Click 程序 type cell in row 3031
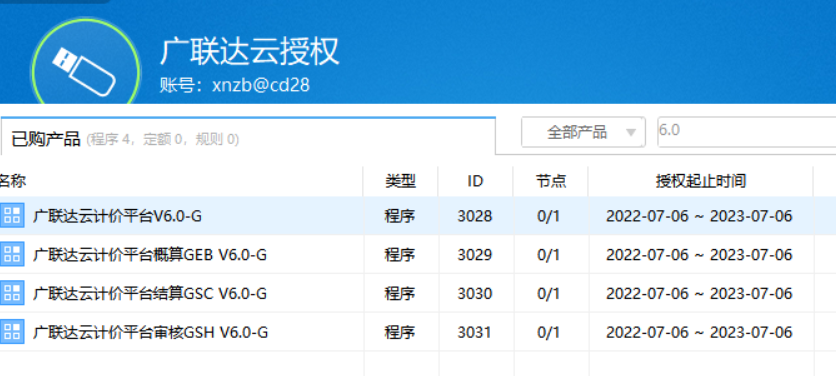Screen dimensions: 836x376 click(x=400, y=332)
